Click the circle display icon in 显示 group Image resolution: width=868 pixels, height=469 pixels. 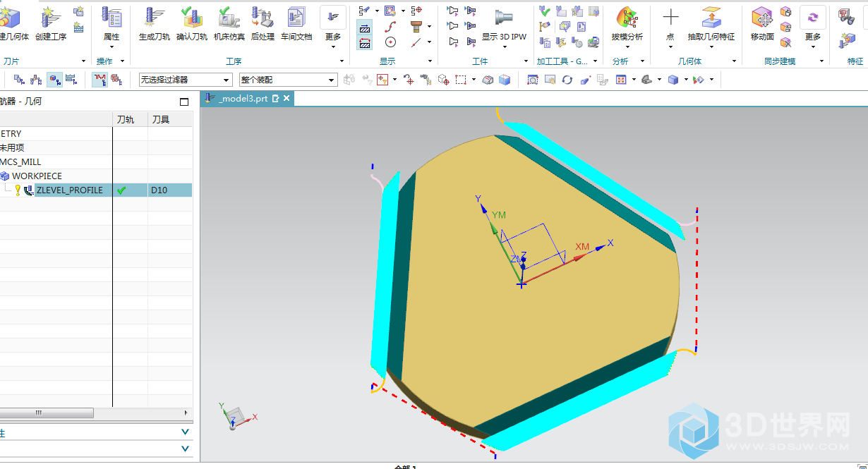[x=390, y=42]
